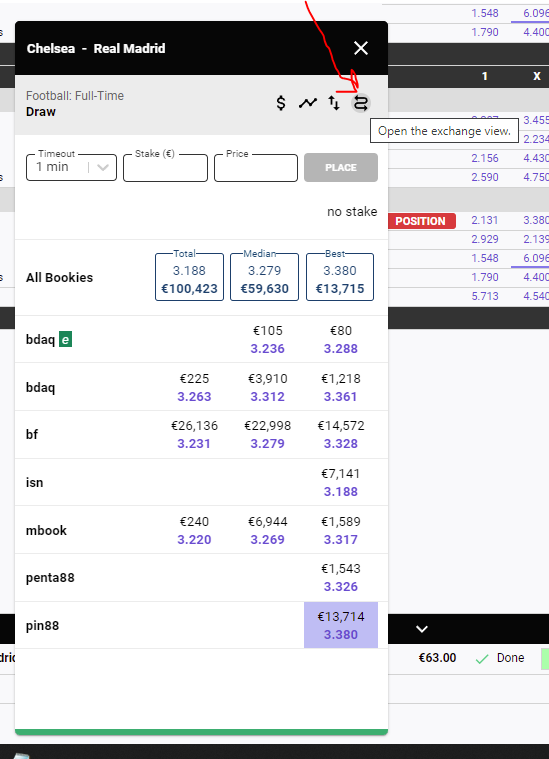Click bdaq e price 3.236
Screen dimensions: 549x759
tap(267, 349)
